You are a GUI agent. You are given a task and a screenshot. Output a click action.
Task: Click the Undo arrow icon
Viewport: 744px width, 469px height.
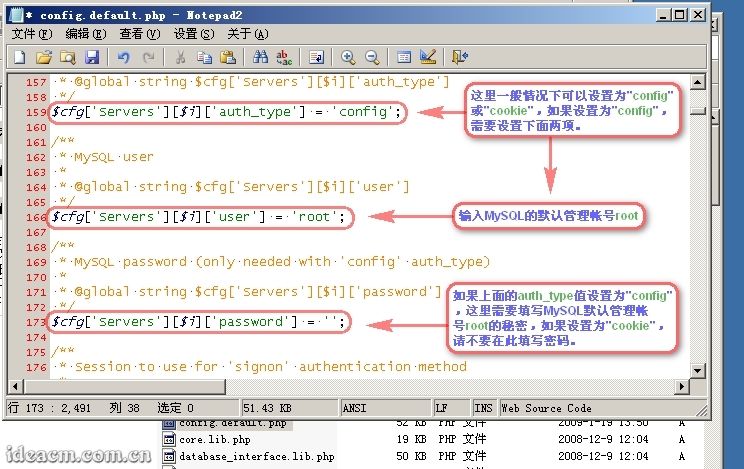(x=123, y=57)
